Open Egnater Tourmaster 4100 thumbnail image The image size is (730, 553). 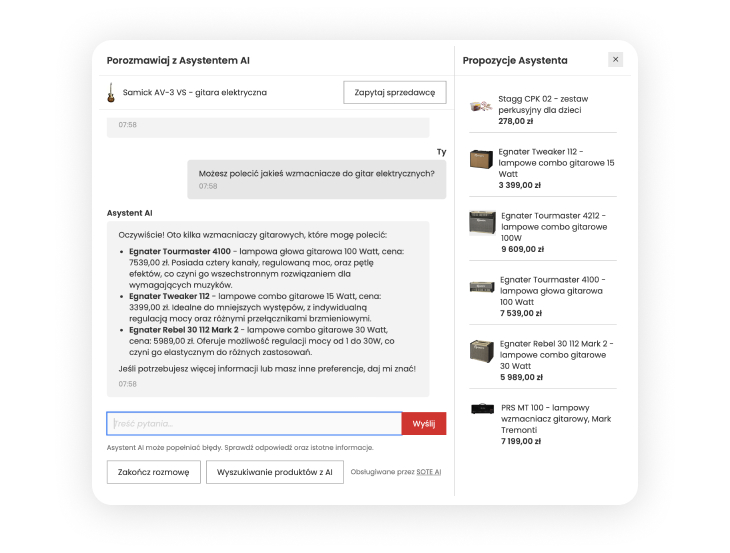[x=482, y=287]
